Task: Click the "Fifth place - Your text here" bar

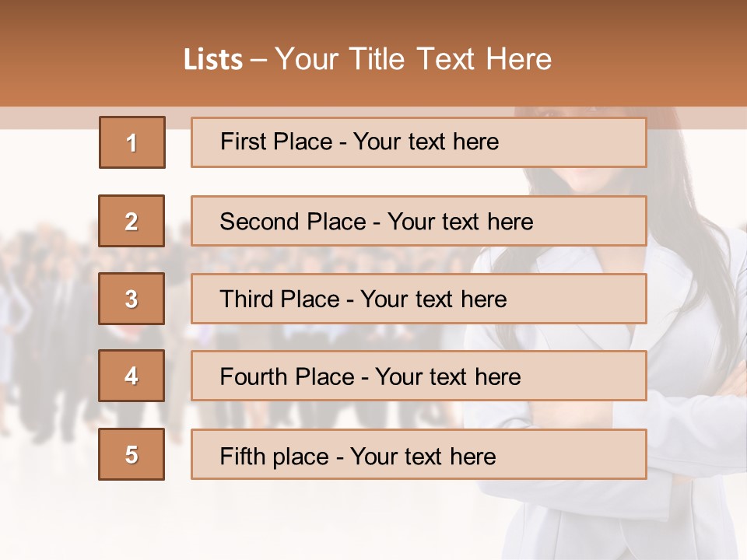Action: coord(419,454)
